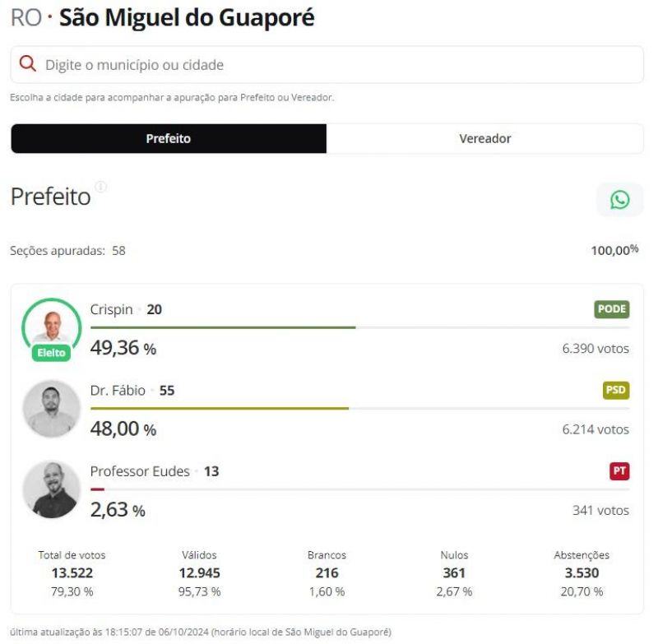Switch to the Vereador tab

pos(485,138)
